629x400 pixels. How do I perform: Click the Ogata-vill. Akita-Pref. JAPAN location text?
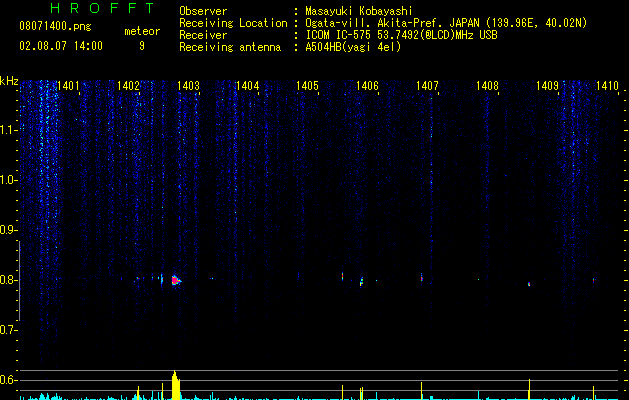[x=446, y=23]
